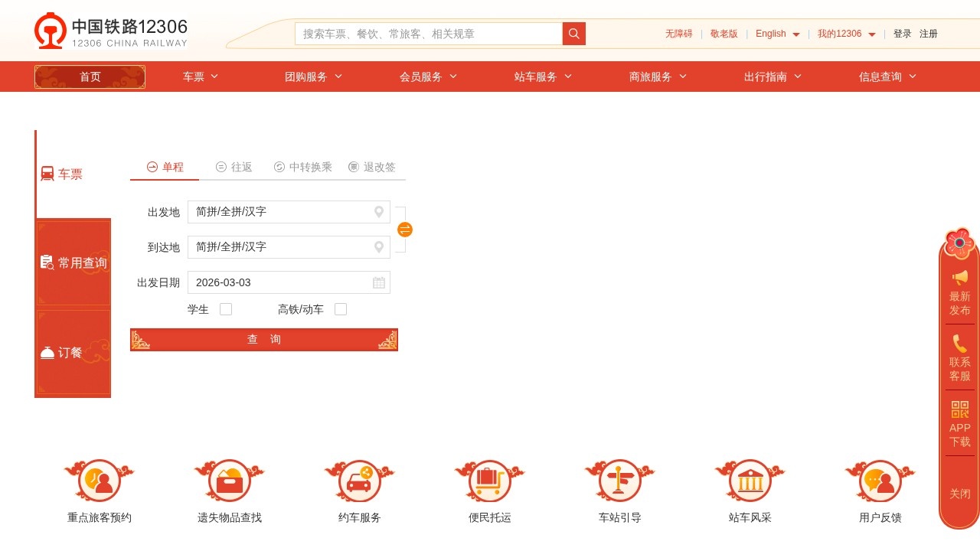Expand the English language dropdown
The image size is (980, 551).
coord(777,34)
